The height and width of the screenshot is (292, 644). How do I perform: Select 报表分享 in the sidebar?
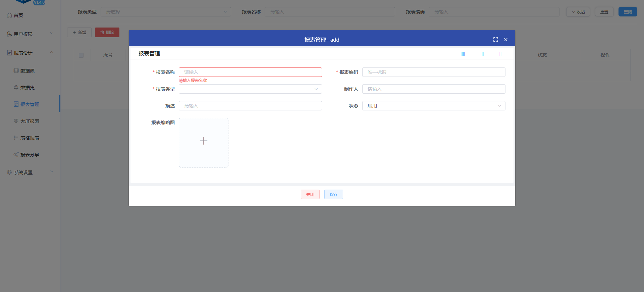(x=30, y=154)
